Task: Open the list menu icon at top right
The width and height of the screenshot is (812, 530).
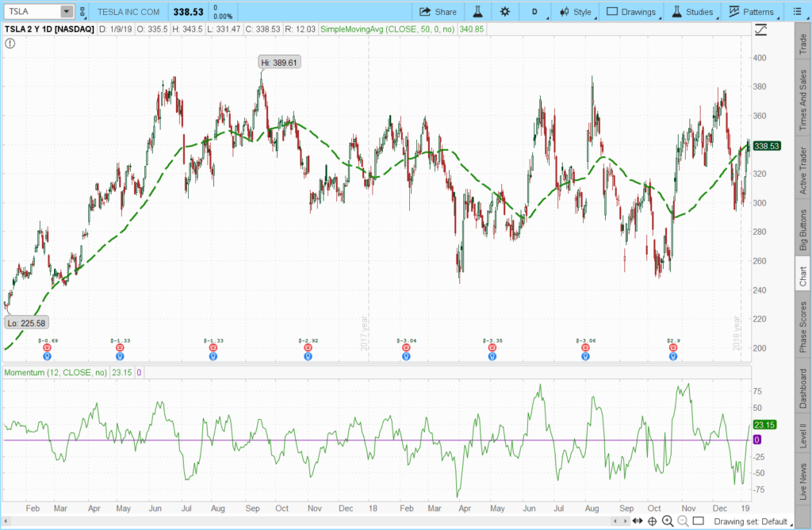Action: (x=795, y=12)
